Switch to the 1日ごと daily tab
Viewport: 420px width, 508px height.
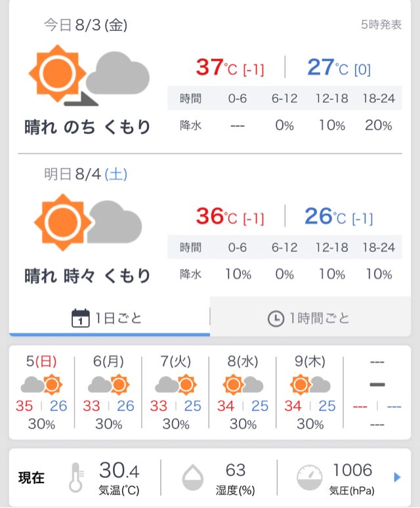tap(110, 317)
